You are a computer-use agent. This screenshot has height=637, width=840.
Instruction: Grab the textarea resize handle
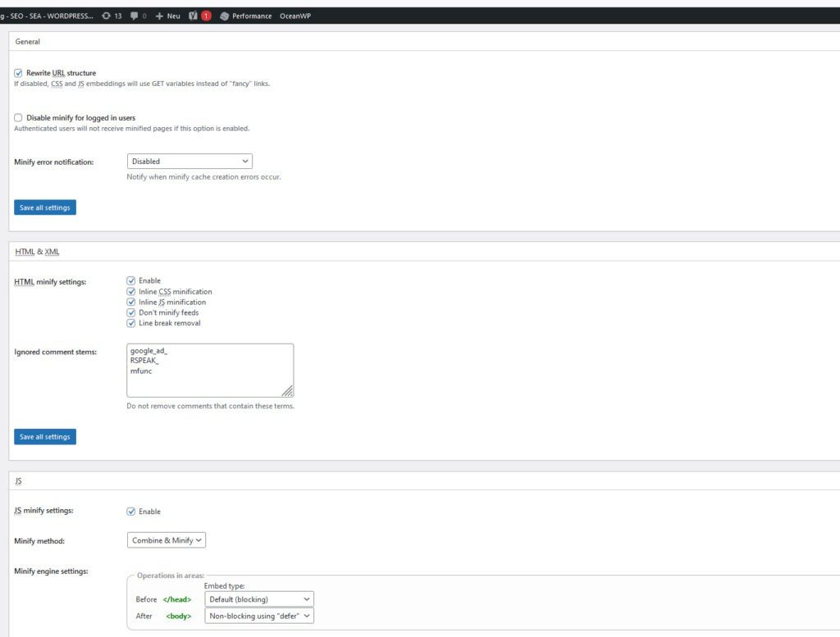(x=288, y=392)
